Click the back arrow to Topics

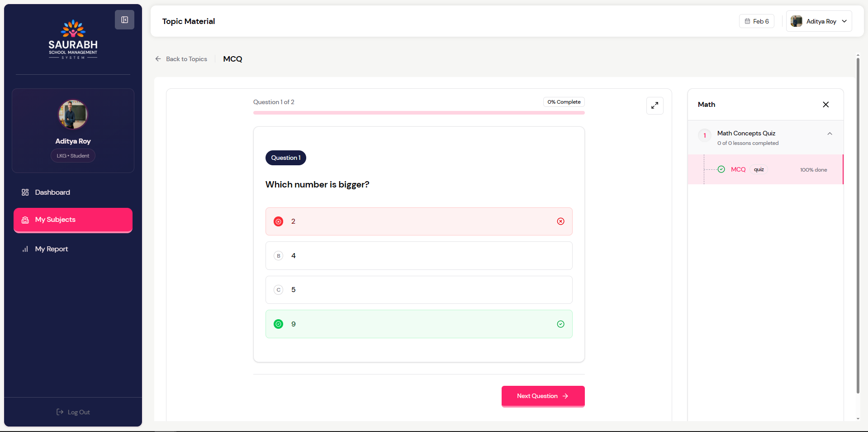point(158,59)
